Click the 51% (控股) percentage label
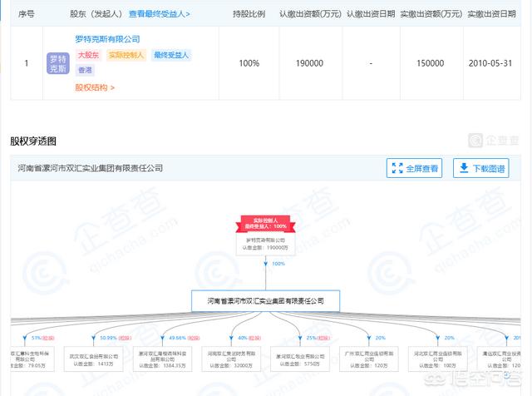 pyautogui.click(x=42, y=338)
